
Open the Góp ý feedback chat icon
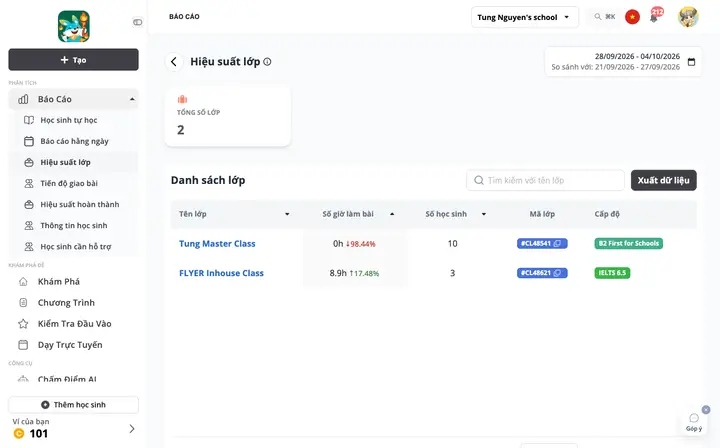[694, 418]
